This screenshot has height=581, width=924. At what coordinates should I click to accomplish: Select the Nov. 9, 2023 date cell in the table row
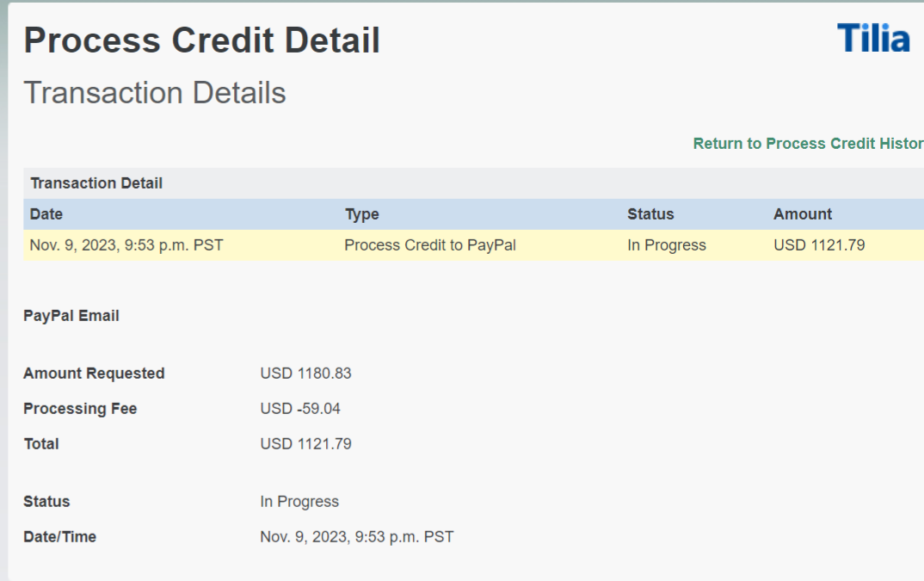coord(126,245)
